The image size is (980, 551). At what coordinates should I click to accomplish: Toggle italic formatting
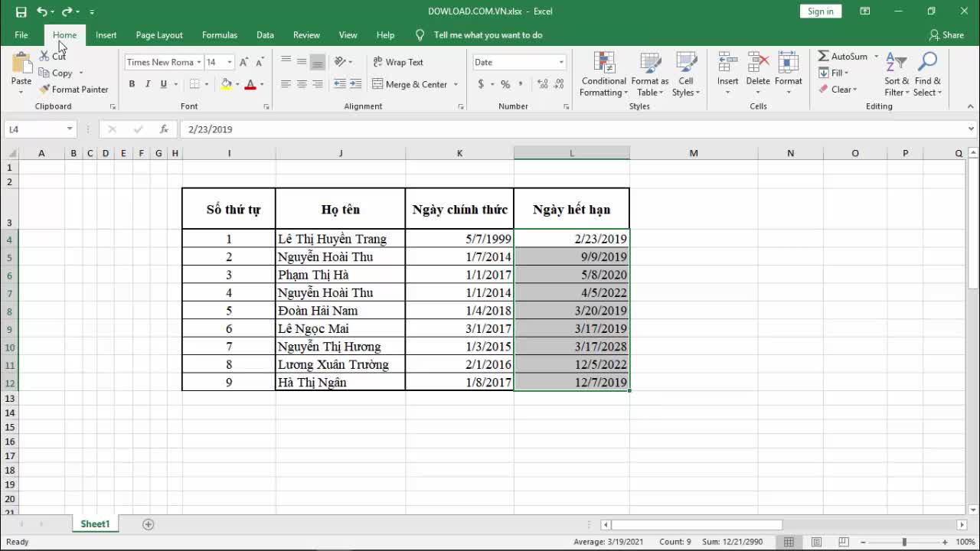(x=148, y=84)
